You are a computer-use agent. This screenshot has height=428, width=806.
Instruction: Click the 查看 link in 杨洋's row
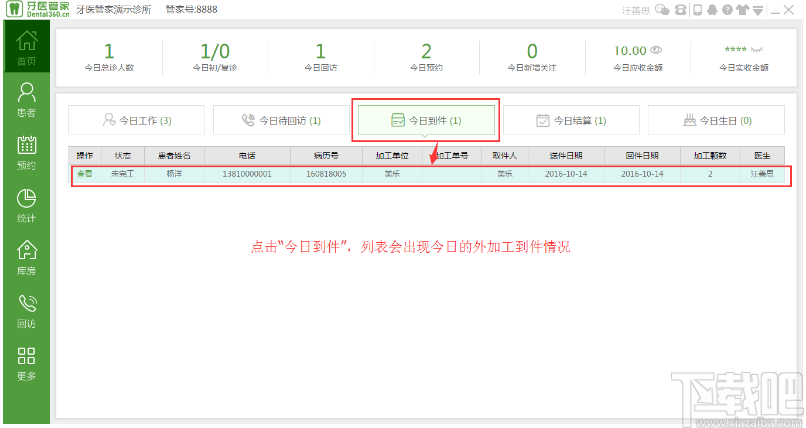(x=84, y=174)
